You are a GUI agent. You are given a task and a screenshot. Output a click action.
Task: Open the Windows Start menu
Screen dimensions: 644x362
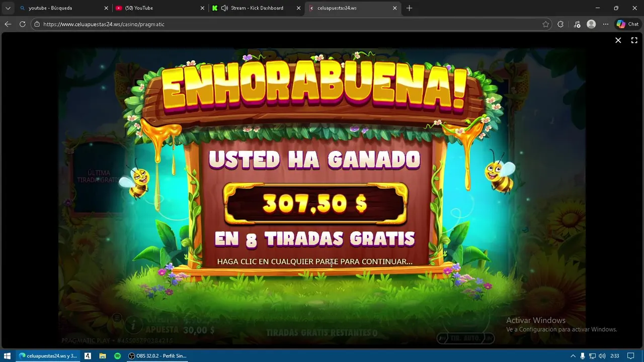(x=8, y=355)
